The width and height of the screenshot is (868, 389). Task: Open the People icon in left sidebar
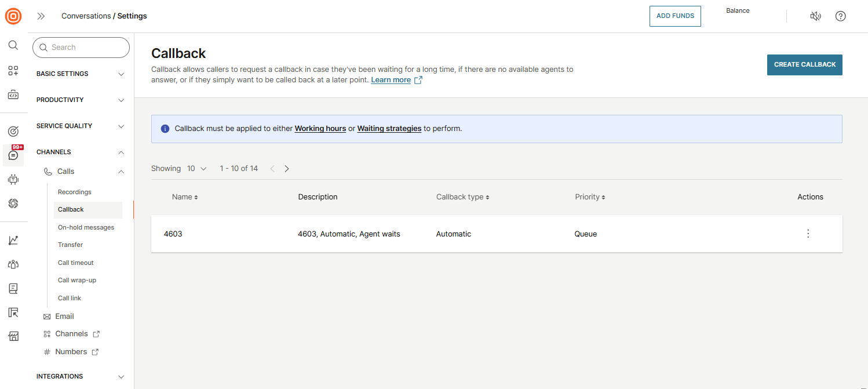[x=13, y=264]
